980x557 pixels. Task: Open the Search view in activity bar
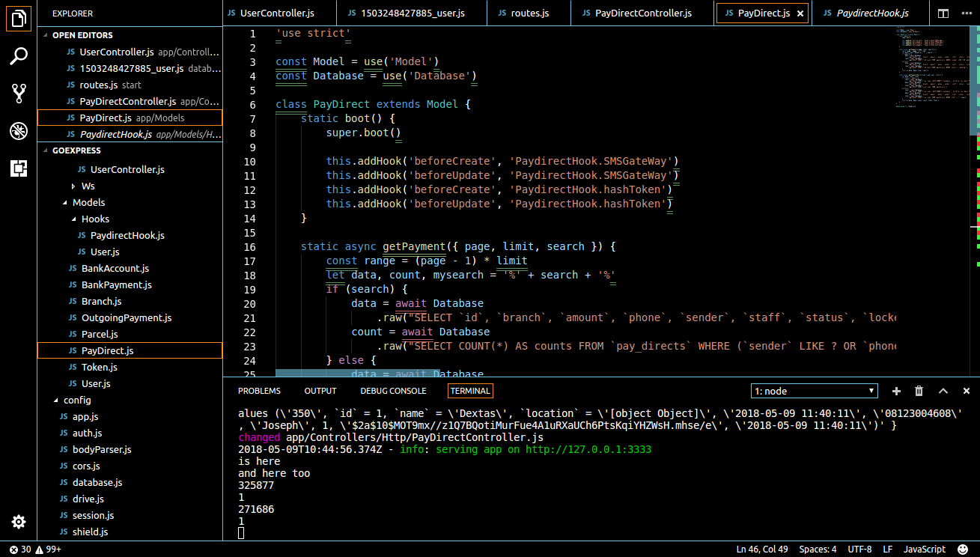pos(19,56)
